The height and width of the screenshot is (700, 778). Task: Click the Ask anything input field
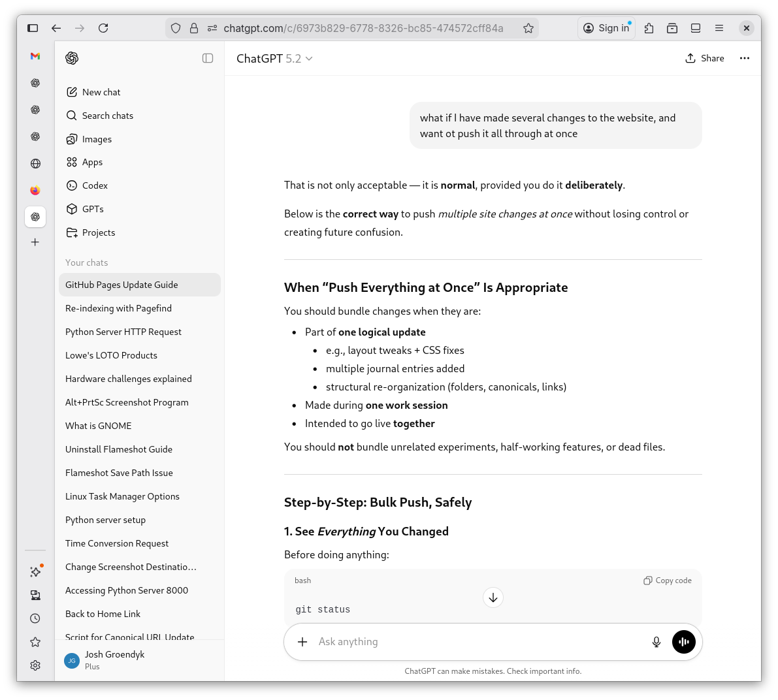(477, 642)
